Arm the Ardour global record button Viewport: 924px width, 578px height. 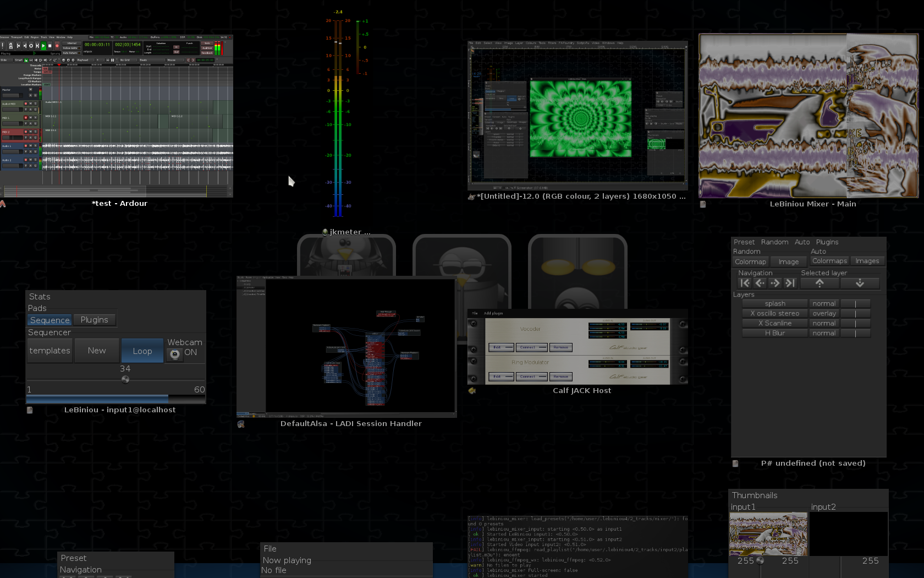(57, 46)
